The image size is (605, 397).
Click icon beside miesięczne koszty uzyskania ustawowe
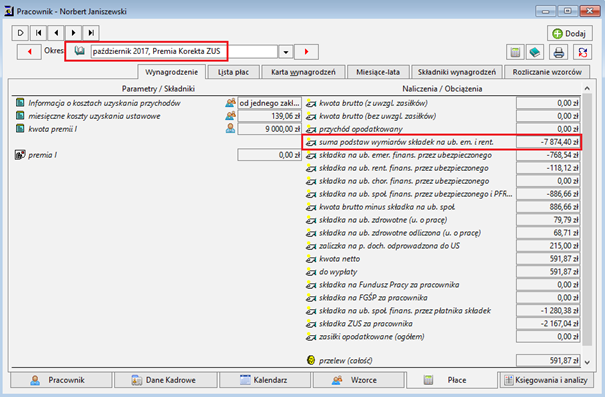click(x=20, y=116)
